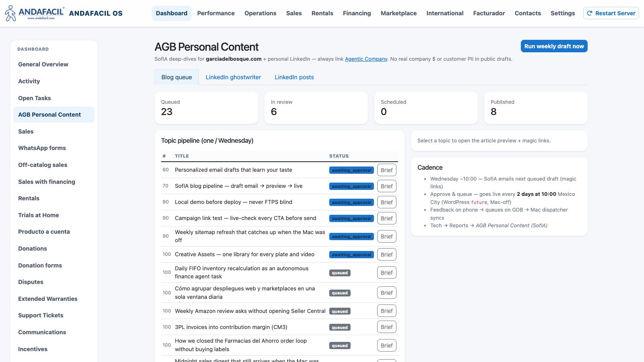Open Settings in the top bar
644x362 pixels.
[x=563, y=13]
